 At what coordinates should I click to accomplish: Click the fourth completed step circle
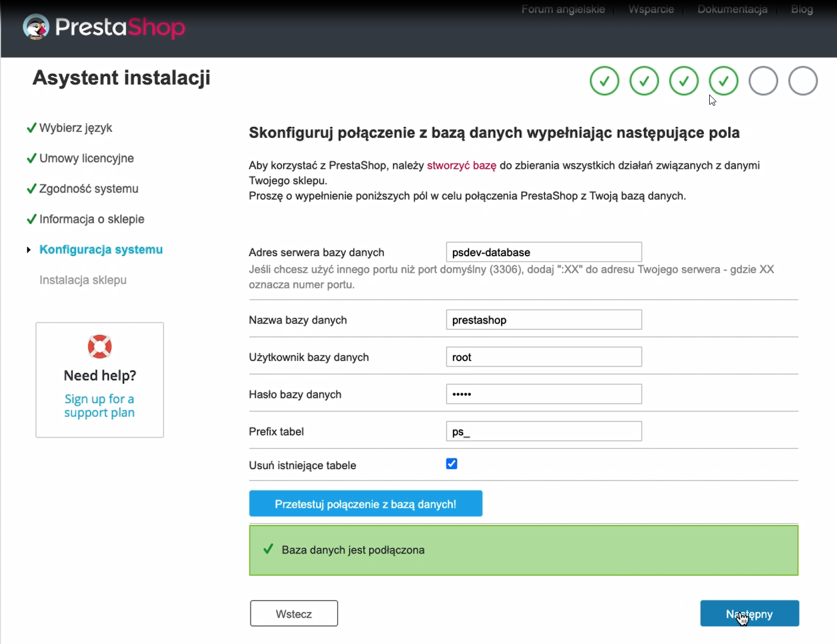[723, 81]
